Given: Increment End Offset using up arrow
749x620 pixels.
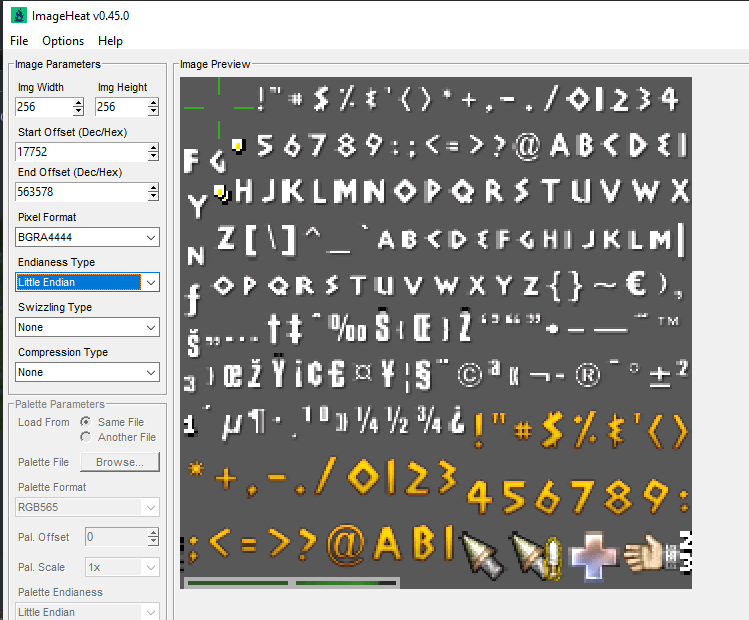Looking at the screenshot, I should tap(153, 188).
